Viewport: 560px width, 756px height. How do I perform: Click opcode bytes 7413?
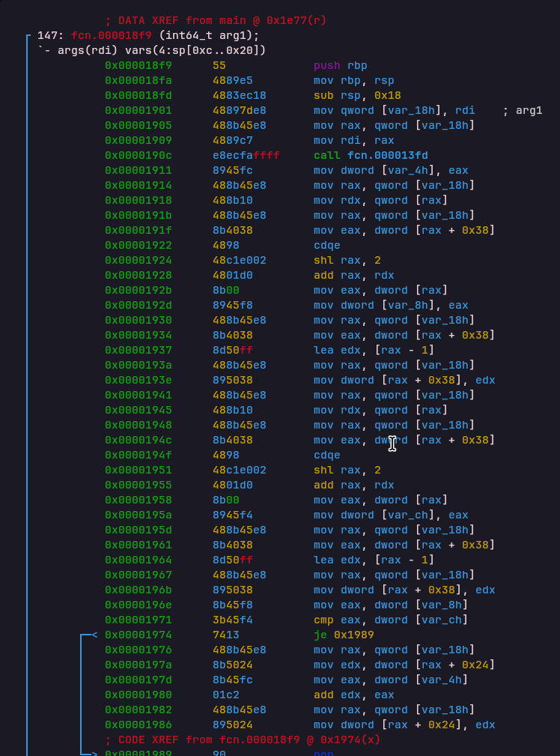click(225, 635)
